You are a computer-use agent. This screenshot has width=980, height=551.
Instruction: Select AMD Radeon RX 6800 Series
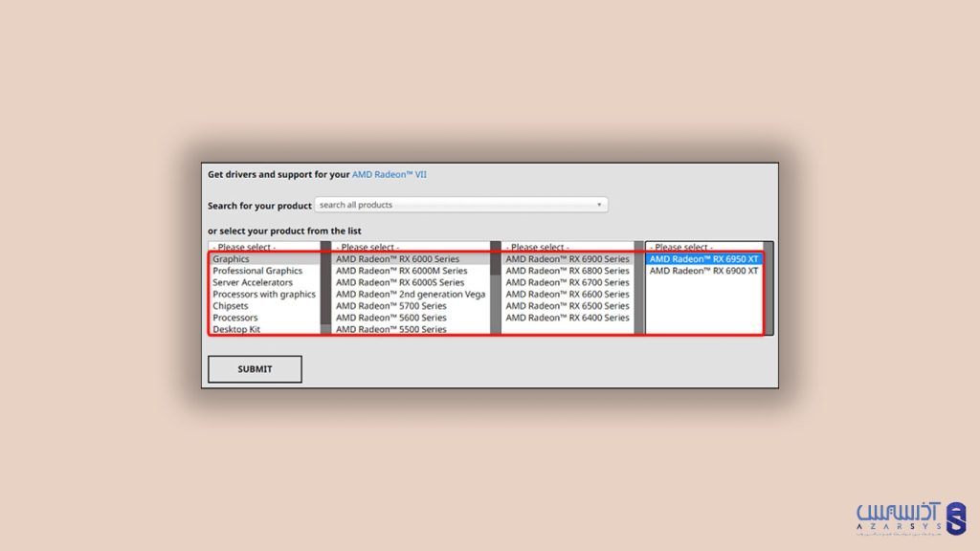(568, 271)
